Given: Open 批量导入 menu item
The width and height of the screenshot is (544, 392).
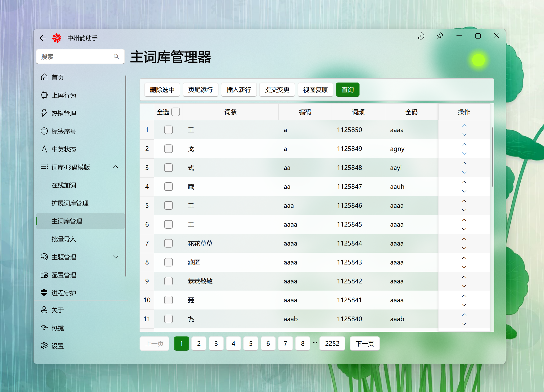Looking at the screenshot, I should coord(64,239).
